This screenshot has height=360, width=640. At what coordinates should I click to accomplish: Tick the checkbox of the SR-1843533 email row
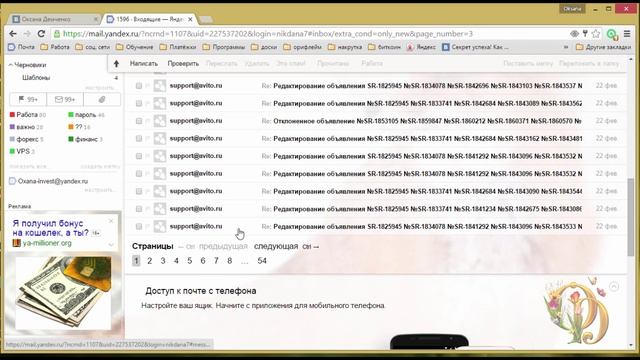(x=139, y=226)
